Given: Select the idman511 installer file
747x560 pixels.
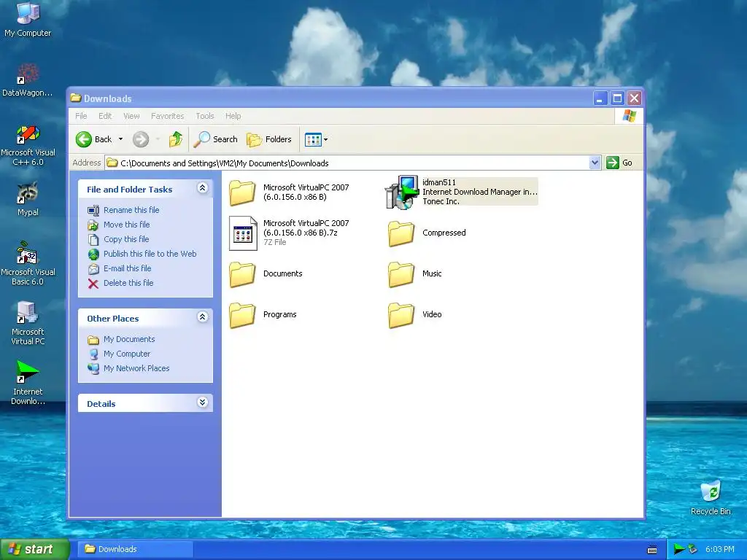Looking at the screenshot, I should coord(462,192).
